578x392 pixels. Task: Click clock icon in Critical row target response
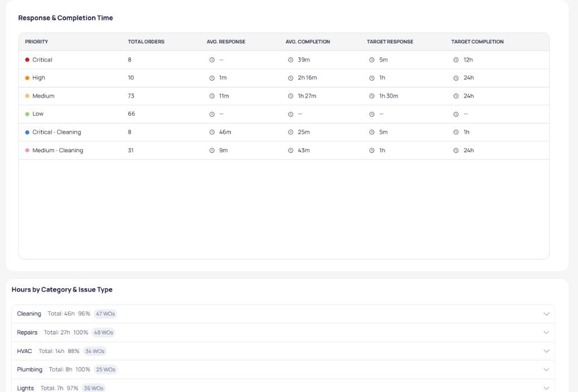pos(371,60)
